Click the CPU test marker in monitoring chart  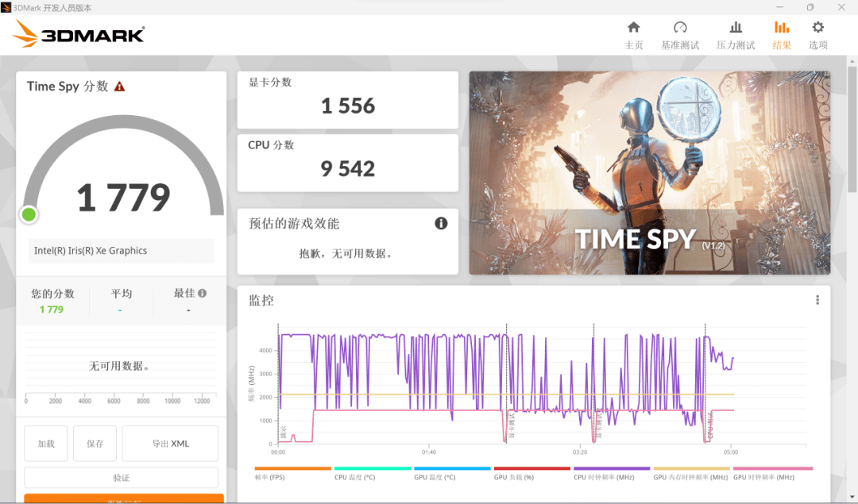pos(710,425)
